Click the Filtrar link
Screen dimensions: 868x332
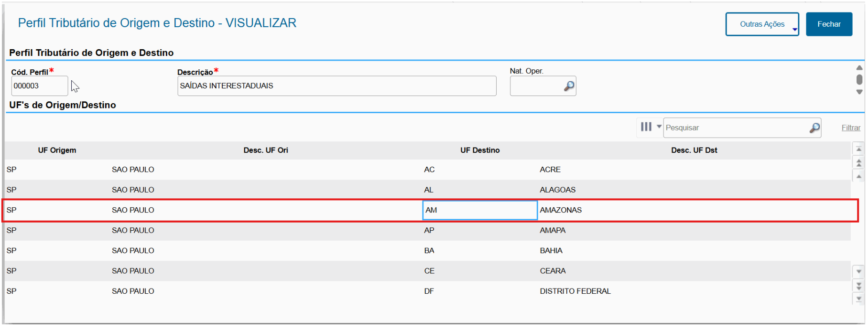(850, 128)
